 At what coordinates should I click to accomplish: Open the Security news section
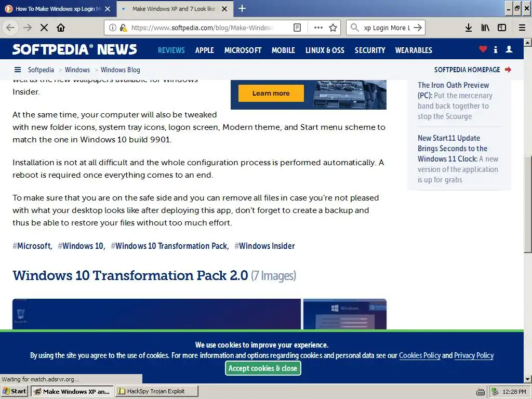point(370,50)
